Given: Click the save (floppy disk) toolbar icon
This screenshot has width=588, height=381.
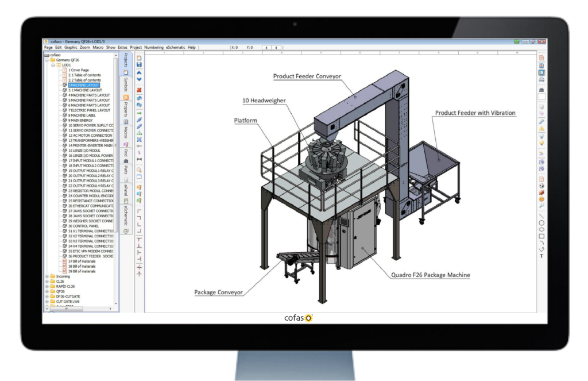Looking at the screenshot, I should [139, 65].
